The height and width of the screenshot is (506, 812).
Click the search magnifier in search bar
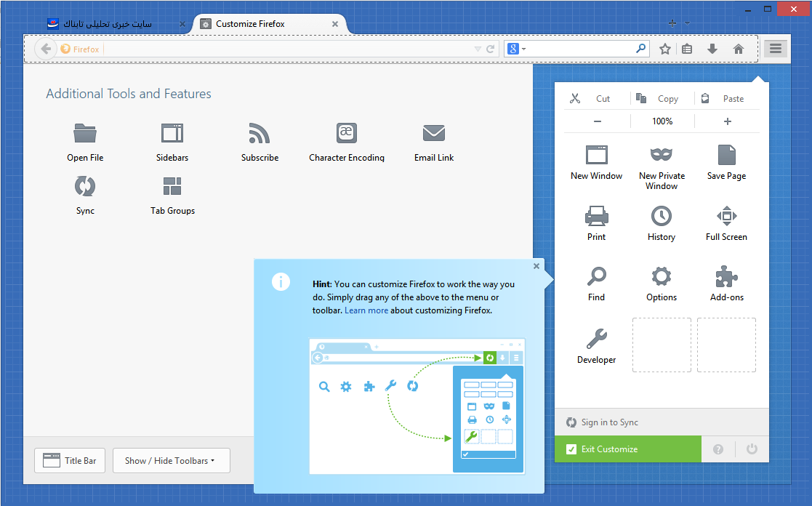click(x=640, y=48)
